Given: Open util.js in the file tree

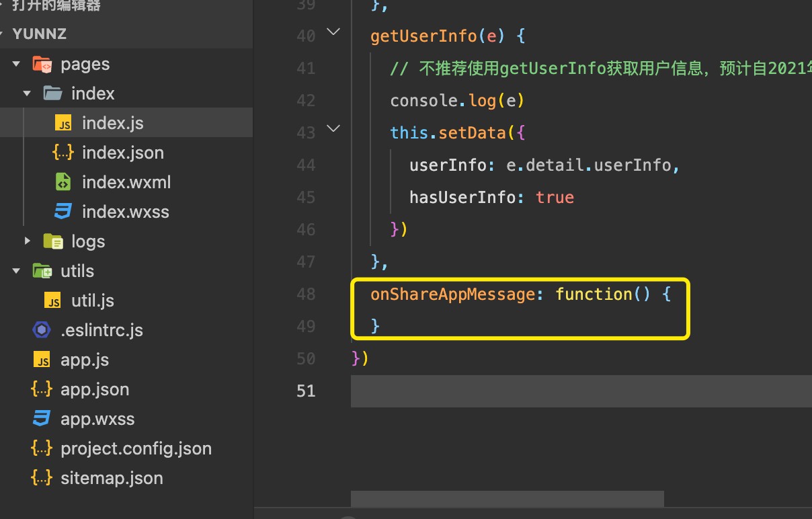Looking at the screenshot, I should [93, 301].
